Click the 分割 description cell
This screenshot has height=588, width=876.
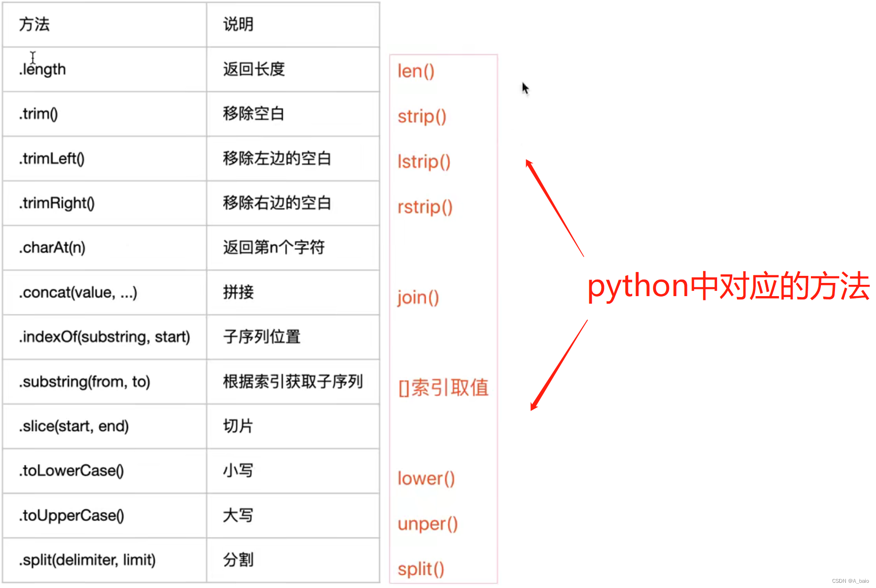pyautogui.click(x=293, y=561)
